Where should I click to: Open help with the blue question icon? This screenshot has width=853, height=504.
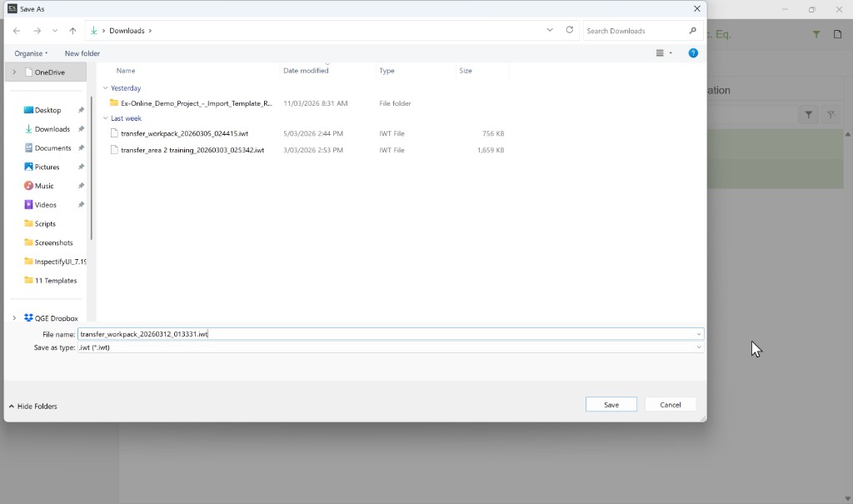click(x=693, y=53)
